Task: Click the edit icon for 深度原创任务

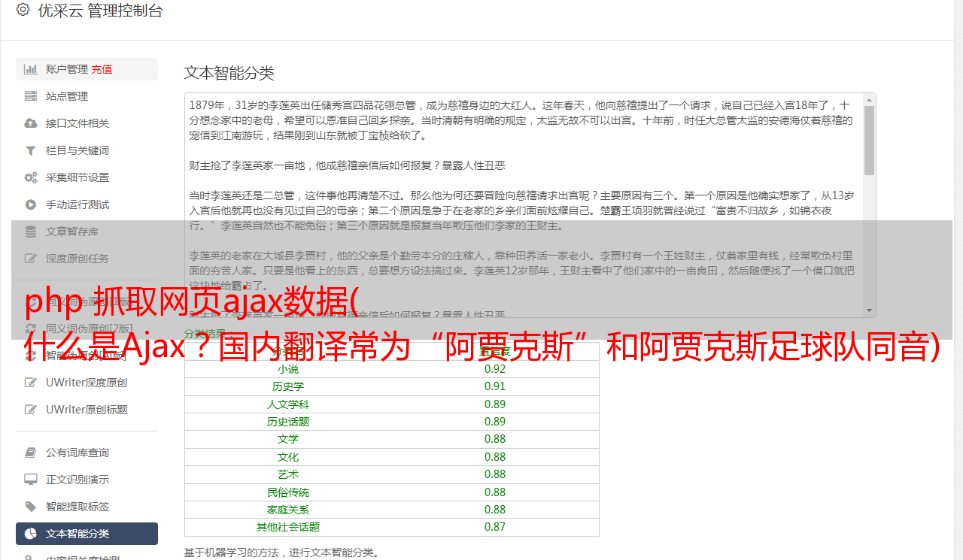Action: 31,259
